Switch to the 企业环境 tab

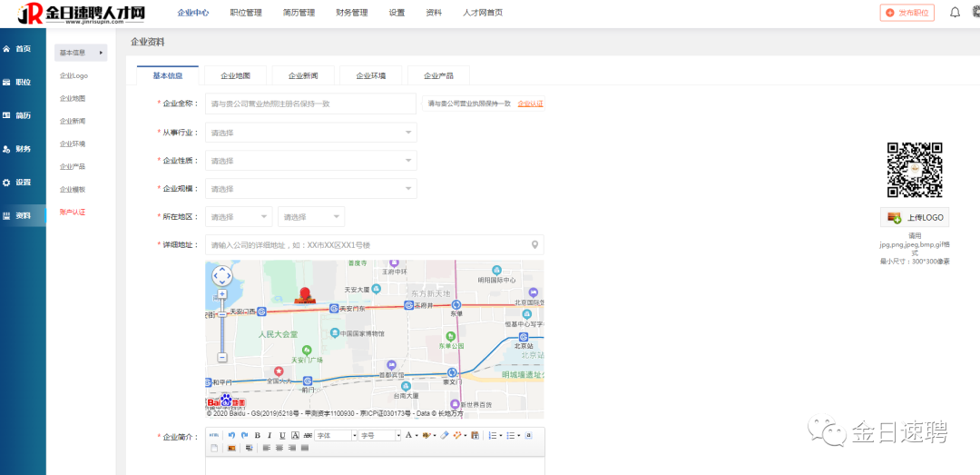[x=370, y=75]
